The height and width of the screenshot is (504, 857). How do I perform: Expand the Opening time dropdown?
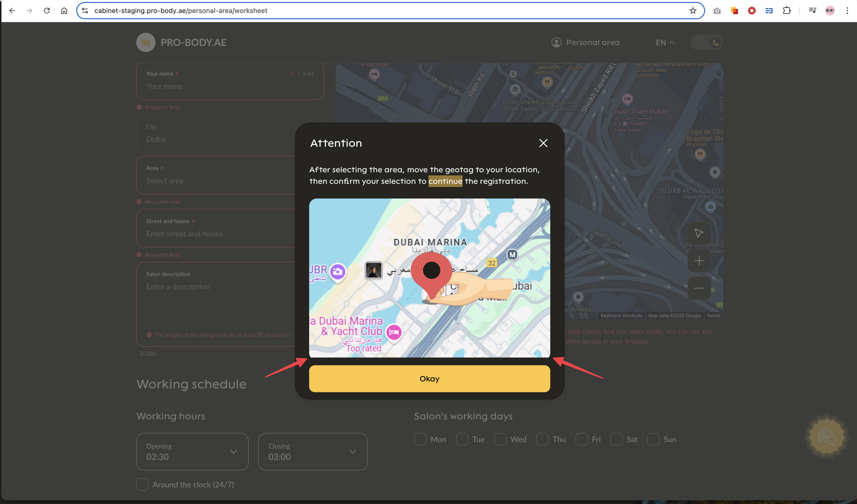tap(192, 452)
